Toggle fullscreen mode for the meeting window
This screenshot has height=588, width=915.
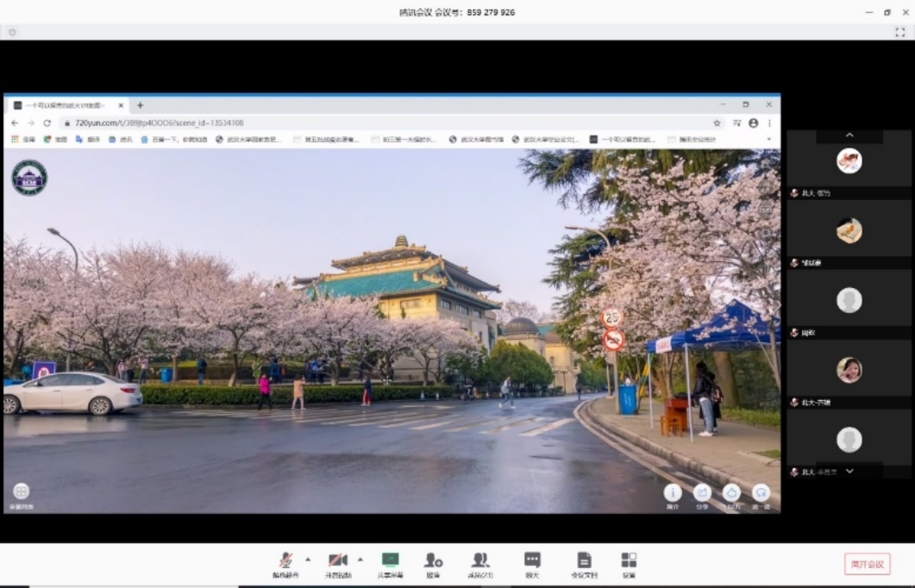[900, 32]
